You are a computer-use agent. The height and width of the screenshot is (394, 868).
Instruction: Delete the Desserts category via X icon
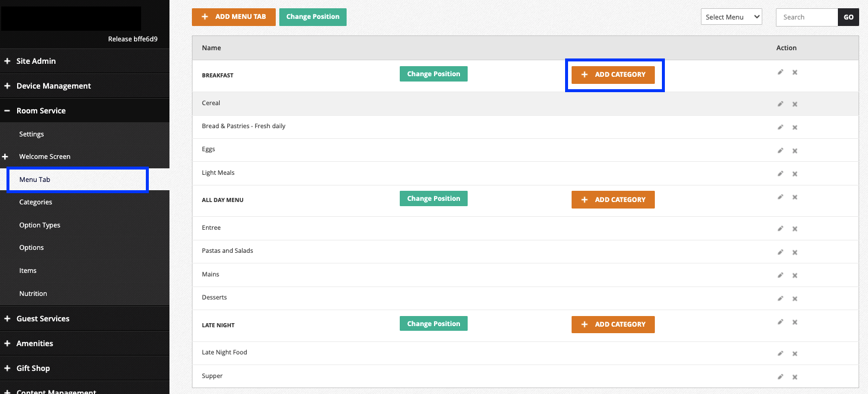pyautogui.click(x=795, y=299)
